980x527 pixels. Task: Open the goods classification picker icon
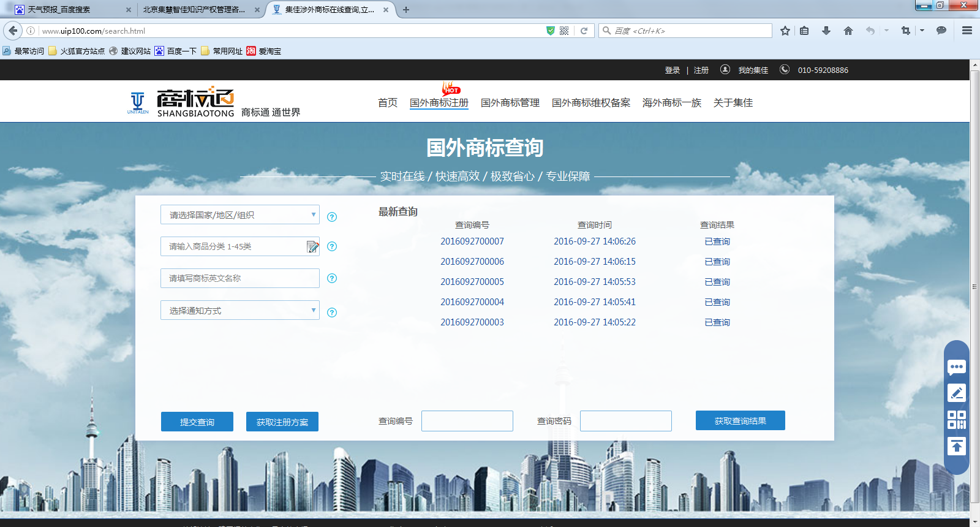(312, 246)
